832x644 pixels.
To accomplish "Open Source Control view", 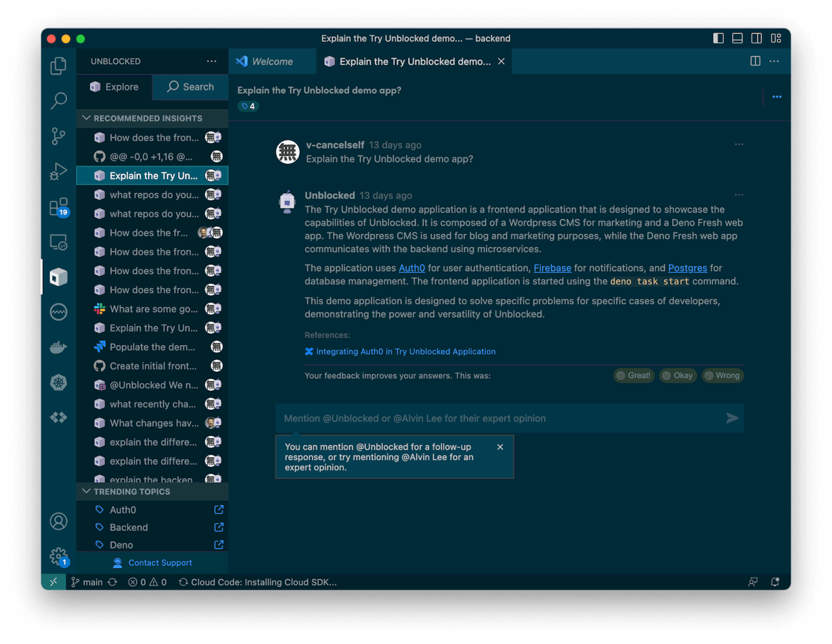I will coord(58,136).
